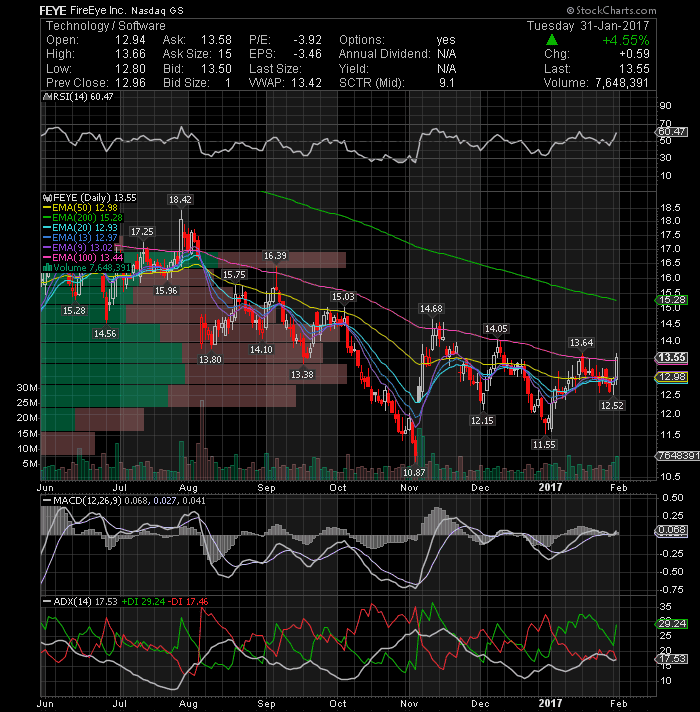Click the High value 13.66
Image resolution: width=700 pixels, height=712 pixels.
click(x=130, y=54)
